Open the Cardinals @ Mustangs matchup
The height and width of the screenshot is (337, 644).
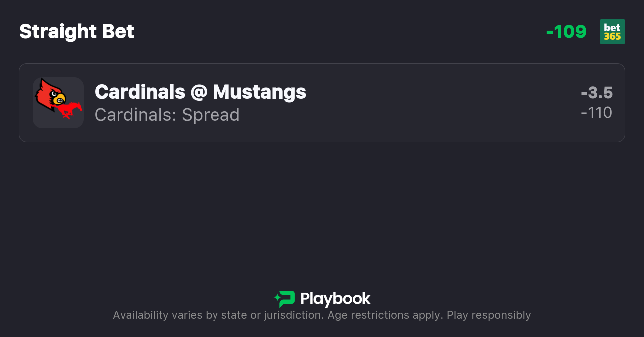click(200, 92)
